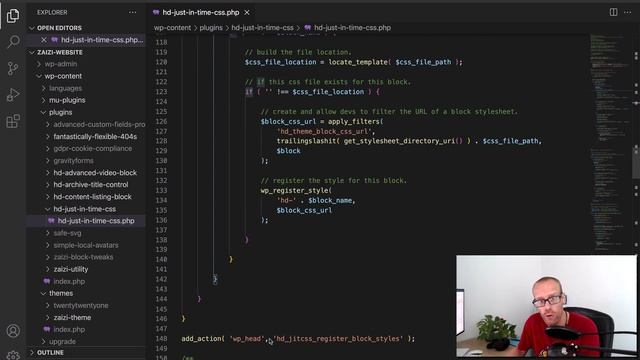Open editor more actions ellipsis
This screenshot has width=640, height=360.
627,12
